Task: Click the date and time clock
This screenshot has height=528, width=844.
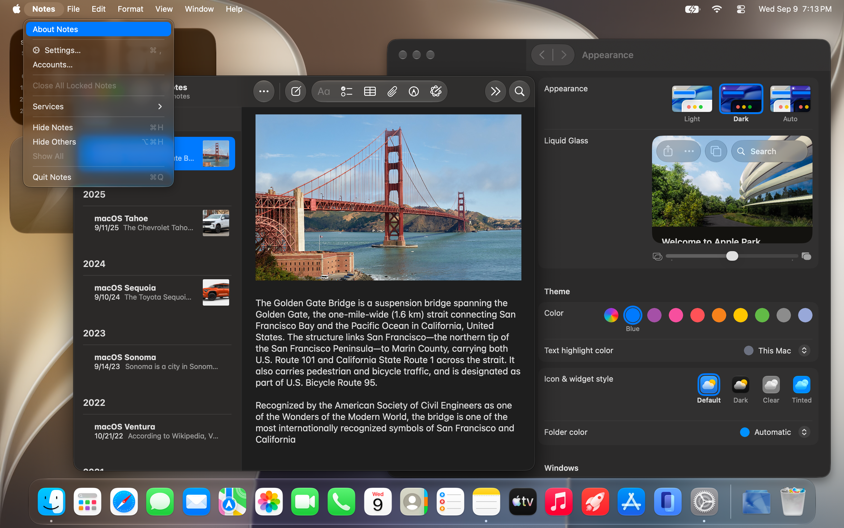Action: coord(794,9)
